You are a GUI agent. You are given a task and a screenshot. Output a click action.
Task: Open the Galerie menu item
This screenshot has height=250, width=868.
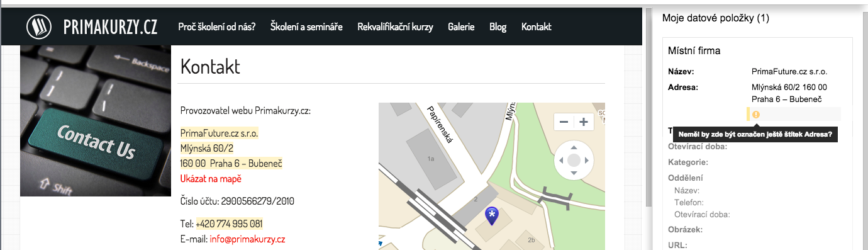coord(461,27)
